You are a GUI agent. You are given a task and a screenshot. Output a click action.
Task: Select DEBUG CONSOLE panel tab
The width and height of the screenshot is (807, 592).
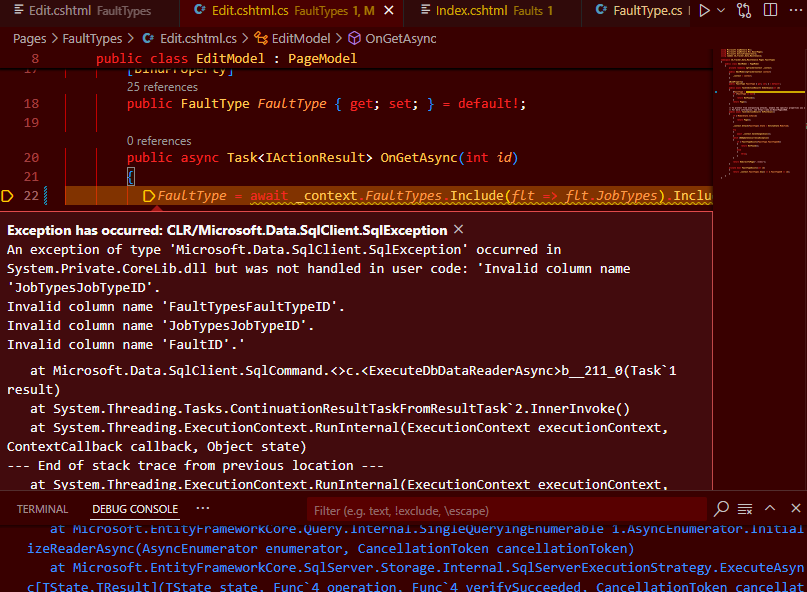pyautogui.click(x=135, y=509)
